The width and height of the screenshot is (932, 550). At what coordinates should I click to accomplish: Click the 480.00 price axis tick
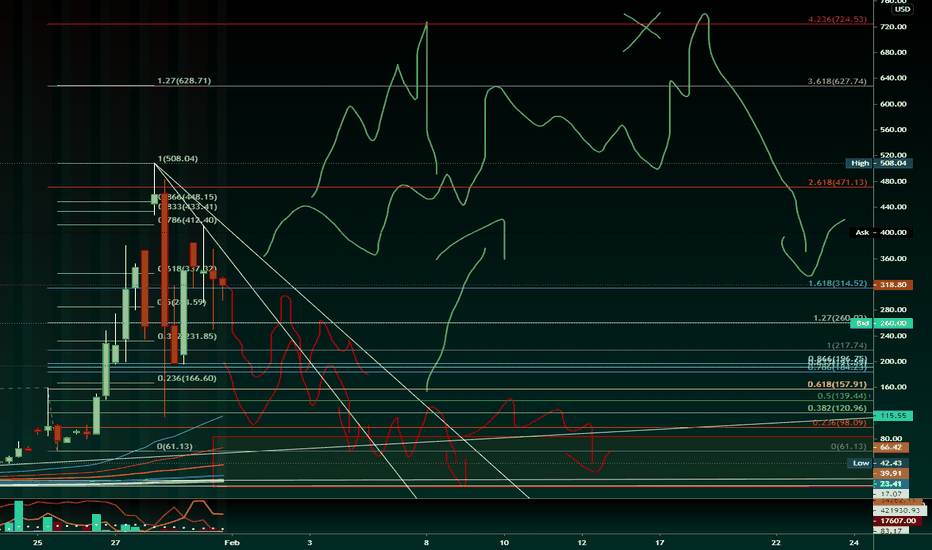[893, 181]
